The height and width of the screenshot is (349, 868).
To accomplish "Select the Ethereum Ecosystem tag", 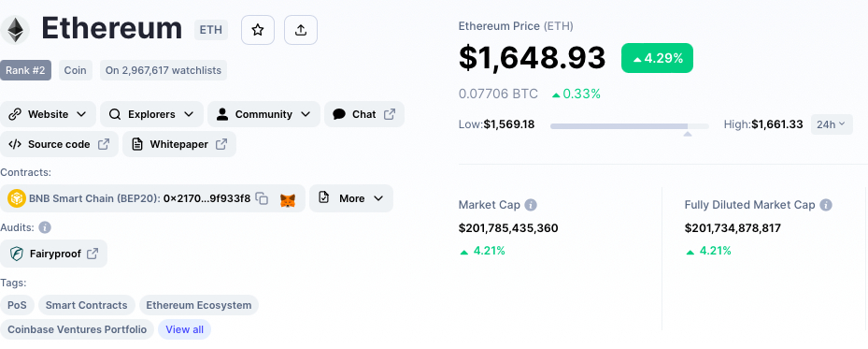I will click(x=198, y=305).
